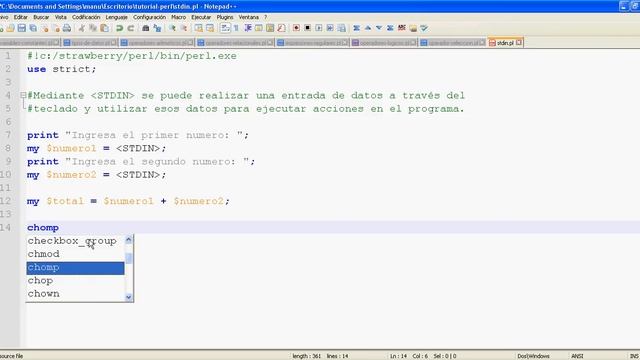Screen dimensions: 640x360
Task: Undo with the green arrow icon
Action: pyautogui.click(x=119, y=28)
